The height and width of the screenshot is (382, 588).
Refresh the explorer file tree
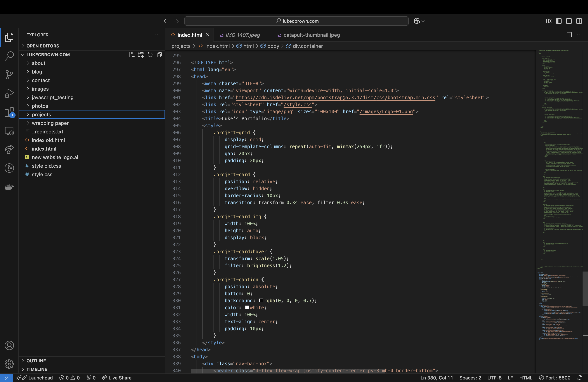pyautogui.click(x=150, y=55)
